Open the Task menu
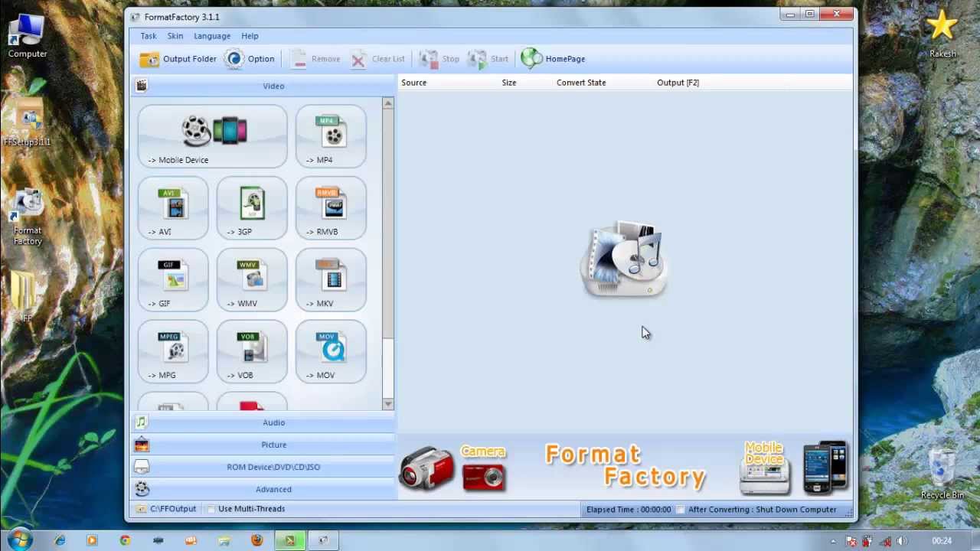 tap(149, 36)
